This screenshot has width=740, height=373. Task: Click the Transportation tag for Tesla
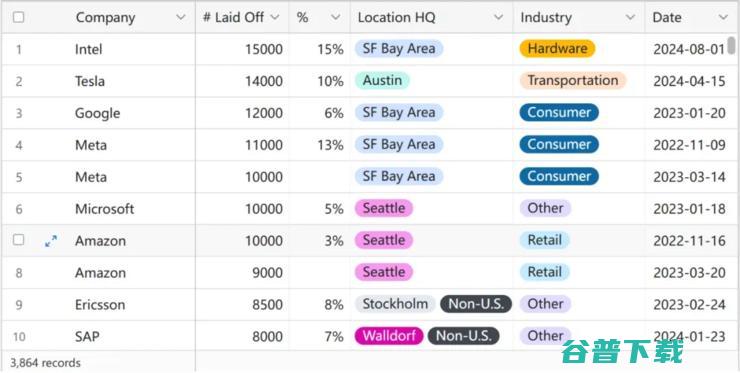click(x=572, y=81)
